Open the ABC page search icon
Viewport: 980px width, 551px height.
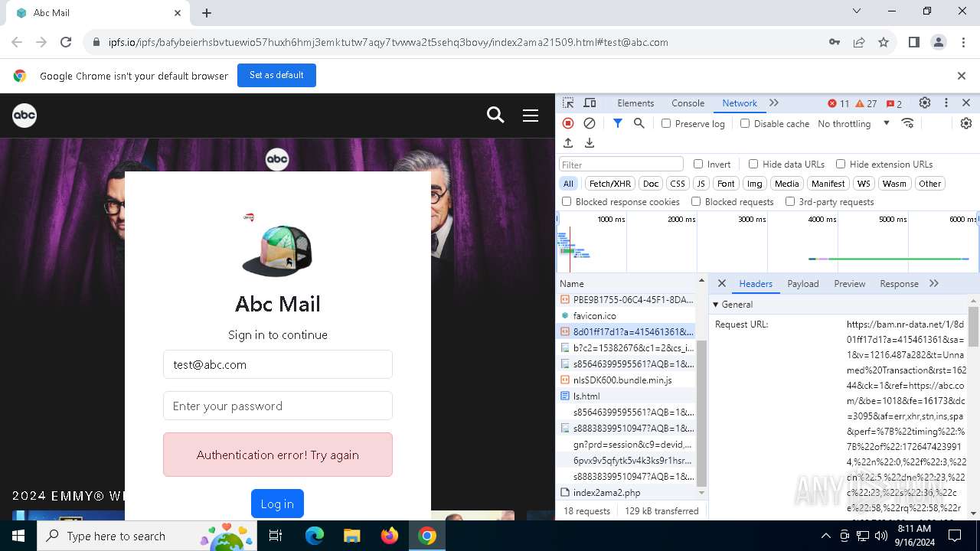pos(495,115)
